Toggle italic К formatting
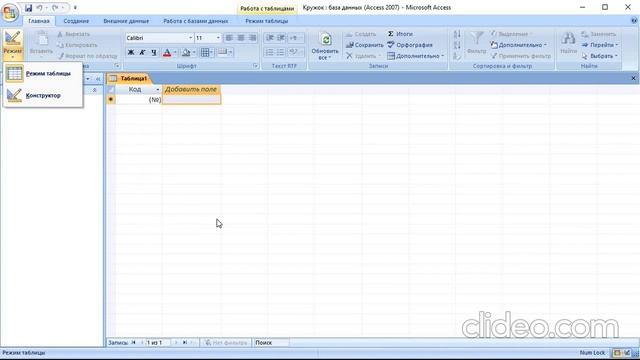This screenshot has height=360, width=640. 142,52
